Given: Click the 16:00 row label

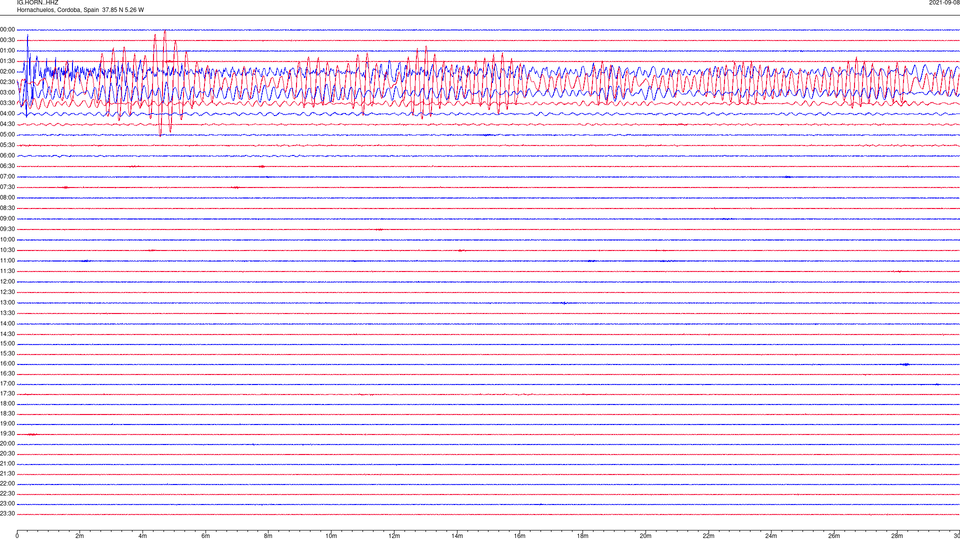Looking at the screenshot, I should (x=7, y=364).
